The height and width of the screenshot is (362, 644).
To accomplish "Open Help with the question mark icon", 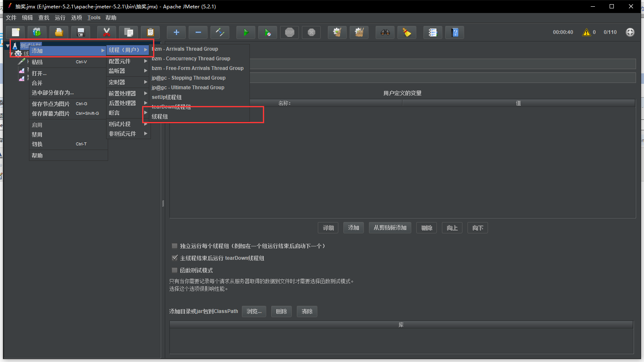I will coord(455,32).
